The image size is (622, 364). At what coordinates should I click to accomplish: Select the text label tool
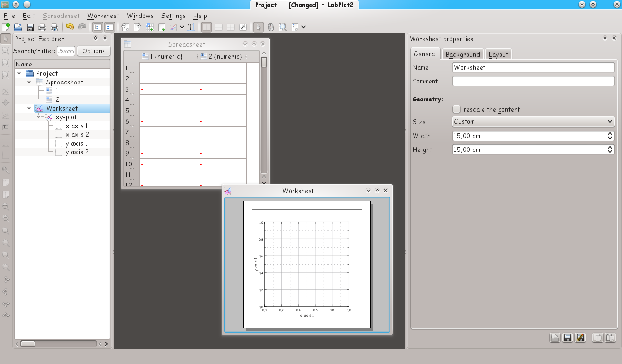[x=190, y=27]
